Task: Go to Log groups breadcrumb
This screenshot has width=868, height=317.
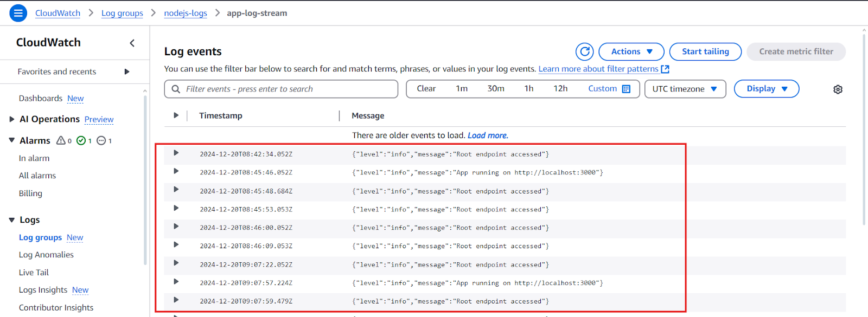Action: pyautogui.click(x=122, y=13)
